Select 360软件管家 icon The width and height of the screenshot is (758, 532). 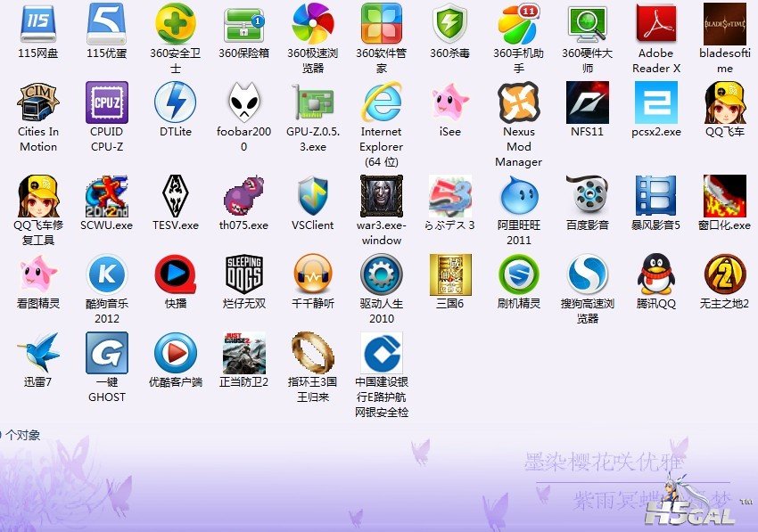pyautogui.click(x=382, y=22)
